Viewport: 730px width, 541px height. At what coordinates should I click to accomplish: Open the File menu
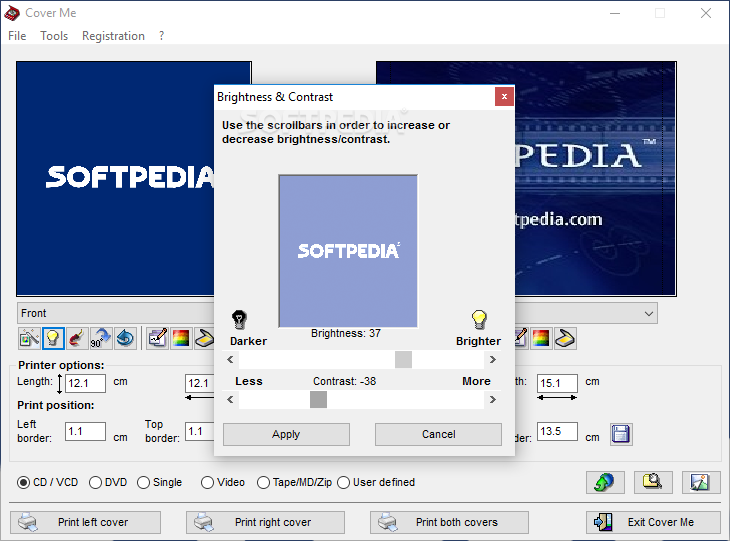coord(17,36)
